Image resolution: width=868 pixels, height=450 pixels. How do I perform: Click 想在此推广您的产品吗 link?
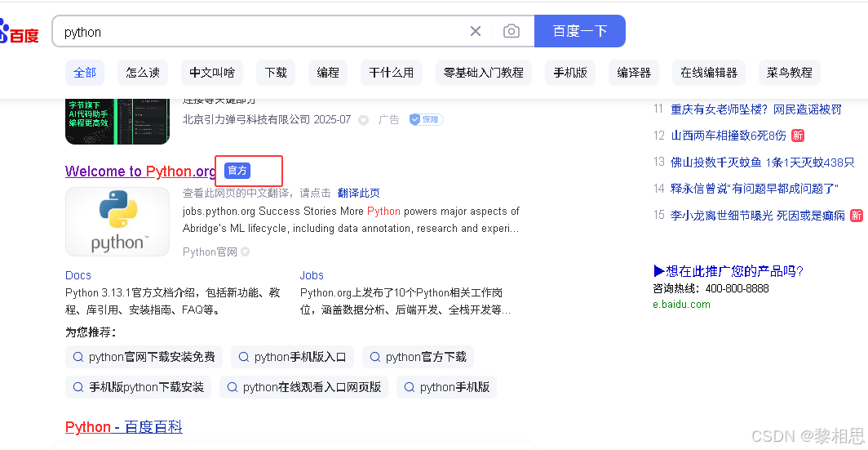tap(728, 271)
